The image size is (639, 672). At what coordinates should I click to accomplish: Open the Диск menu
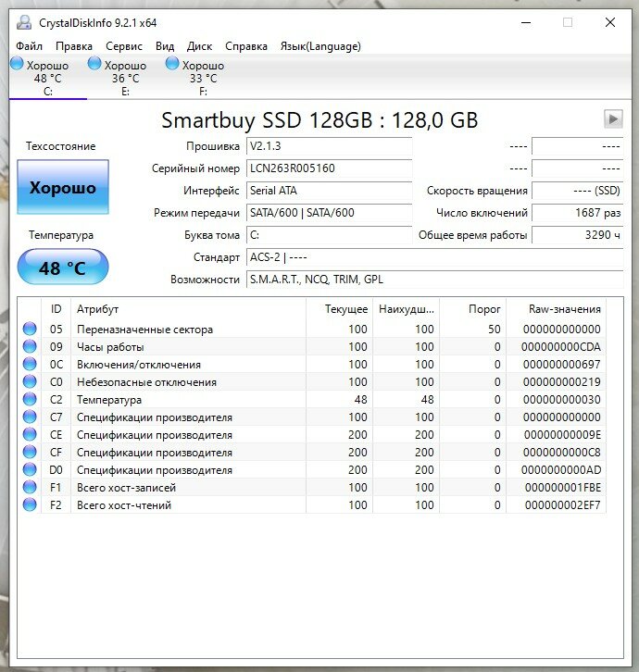pos(199,46)
